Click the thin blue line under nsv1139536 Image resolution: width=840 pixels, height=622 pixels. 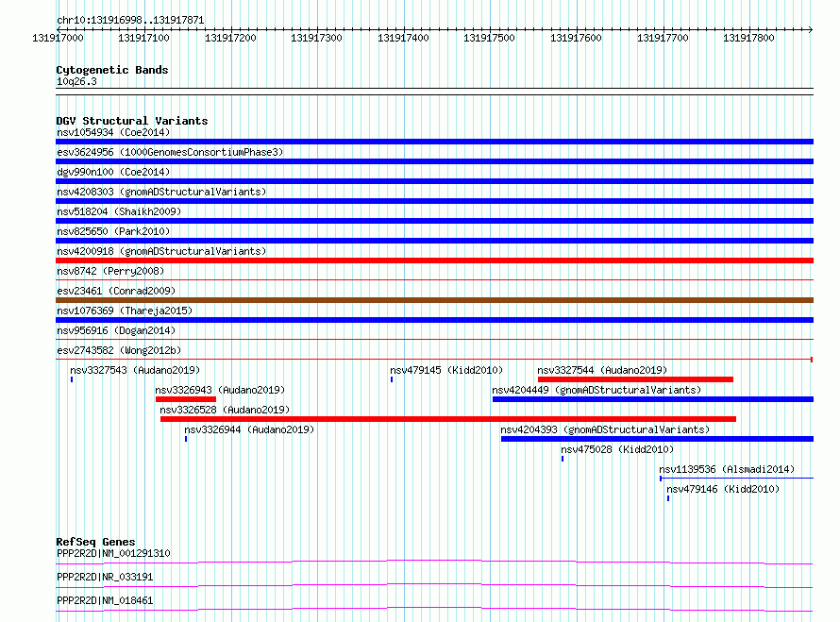736,478
